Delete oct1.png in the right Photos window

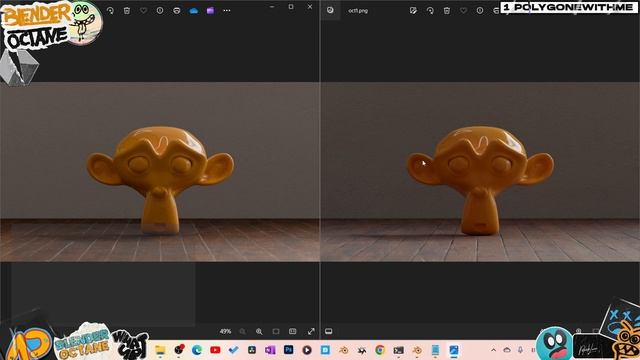coord(447,11)
